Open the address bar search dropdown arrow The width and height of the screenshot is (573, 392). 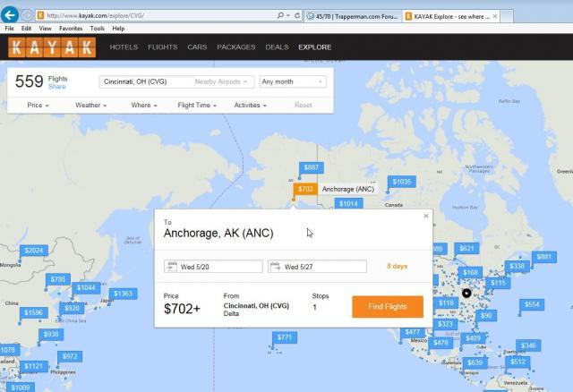click(x=288, y=15)
